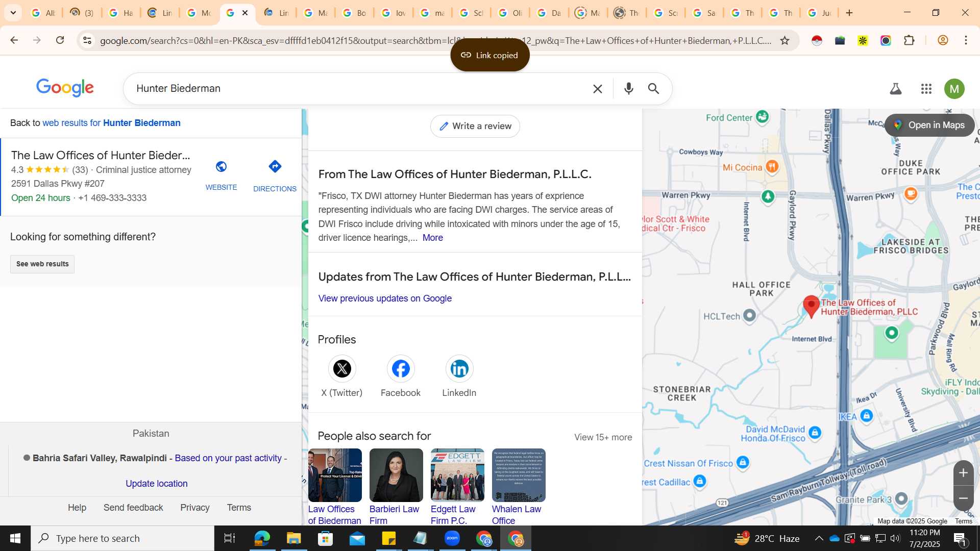
Task: Open the notification center icon
Action: coord(960,538)
